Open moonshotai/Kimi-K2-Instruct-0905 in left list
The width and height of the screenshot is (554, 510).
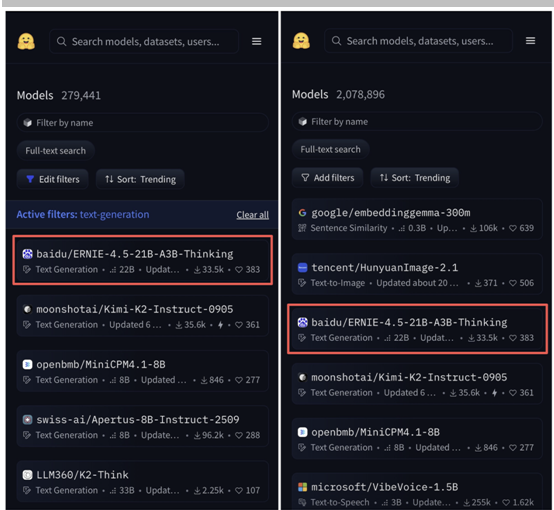(142, 316)
